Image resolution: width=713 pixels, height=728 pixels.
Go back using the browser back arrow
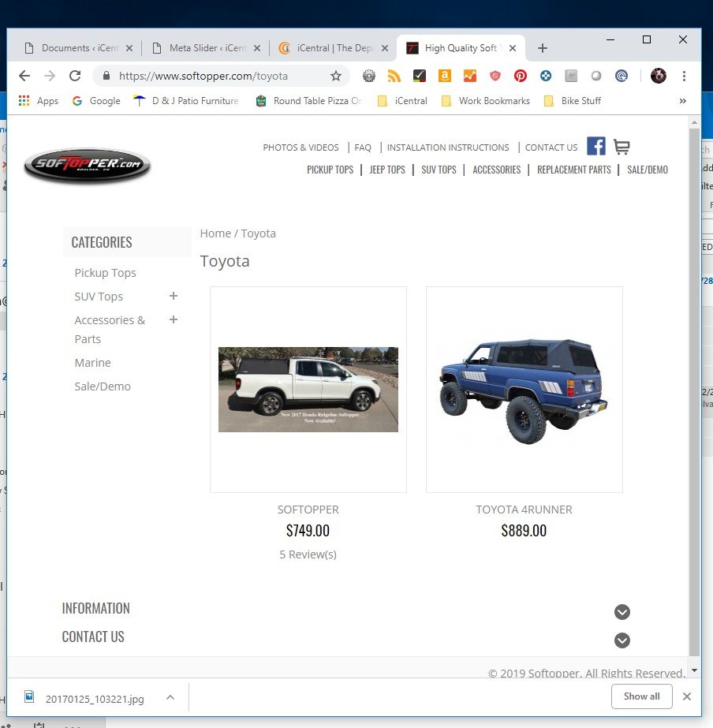[x=24, y=76]
